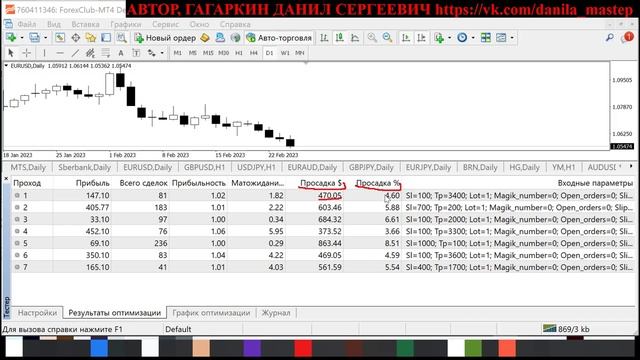Open the Настройки tester tab
Image resolution: width=640 pixels, height=360 pixels.
tap(37, 313)
